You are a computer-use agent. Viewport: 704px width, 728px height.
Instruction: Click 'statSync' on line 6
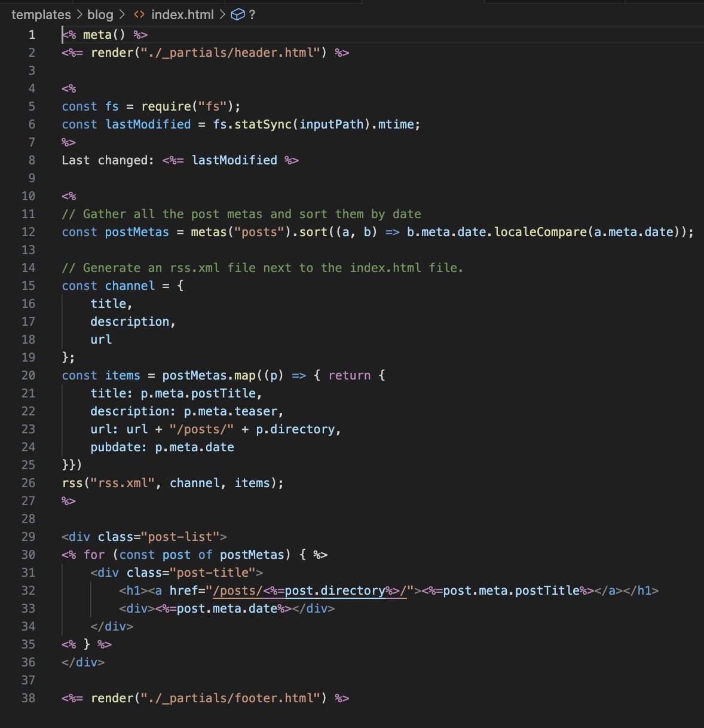click(263, 124)
